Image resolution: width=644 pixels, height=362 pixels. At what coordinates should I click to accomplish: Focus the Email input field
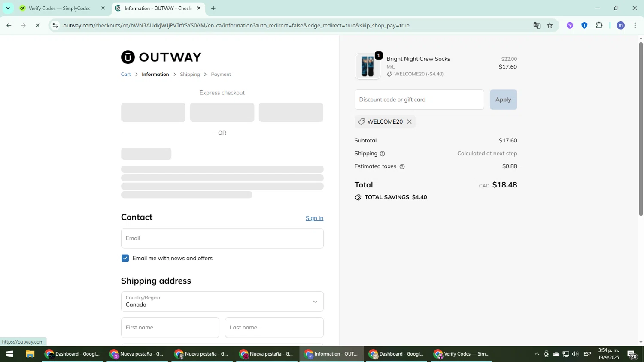click(222, 238)
